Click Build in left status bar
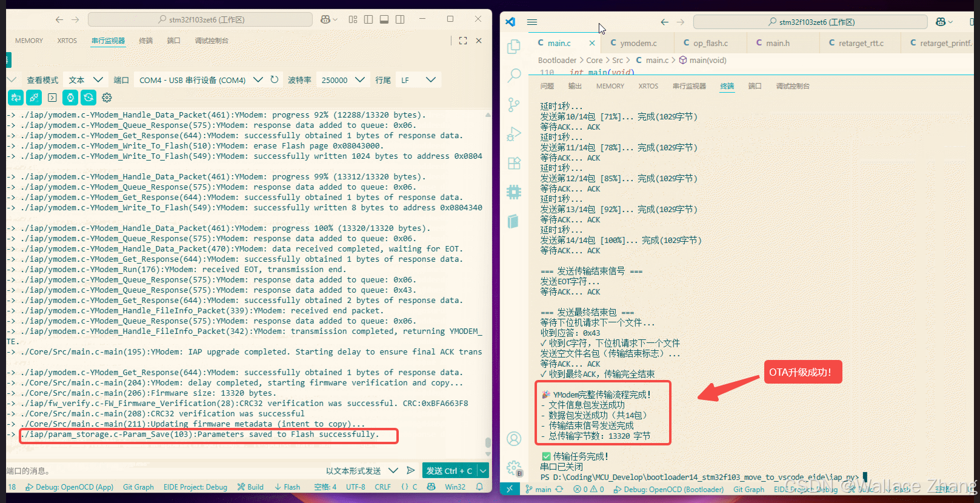 tap(250, 487)
